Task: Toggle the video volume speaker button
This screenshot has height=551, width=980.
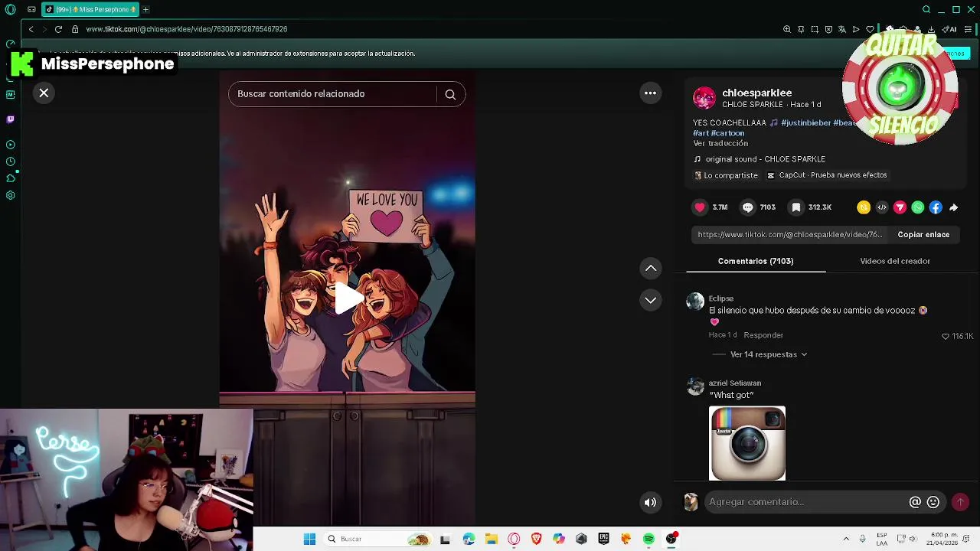Action: coord(650,502)
